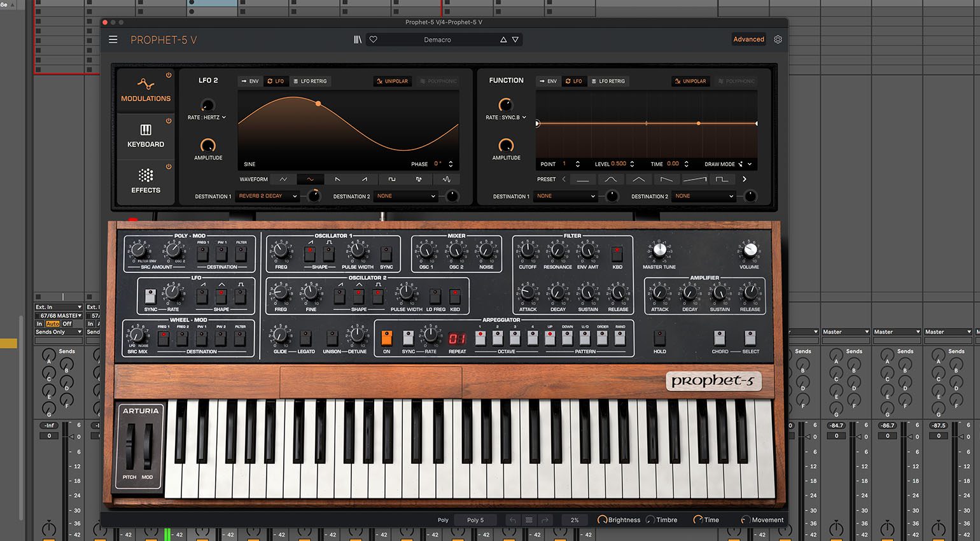Click the CHORD button
The height and width of the screenshot is (541, 980).
click(720, 337)
